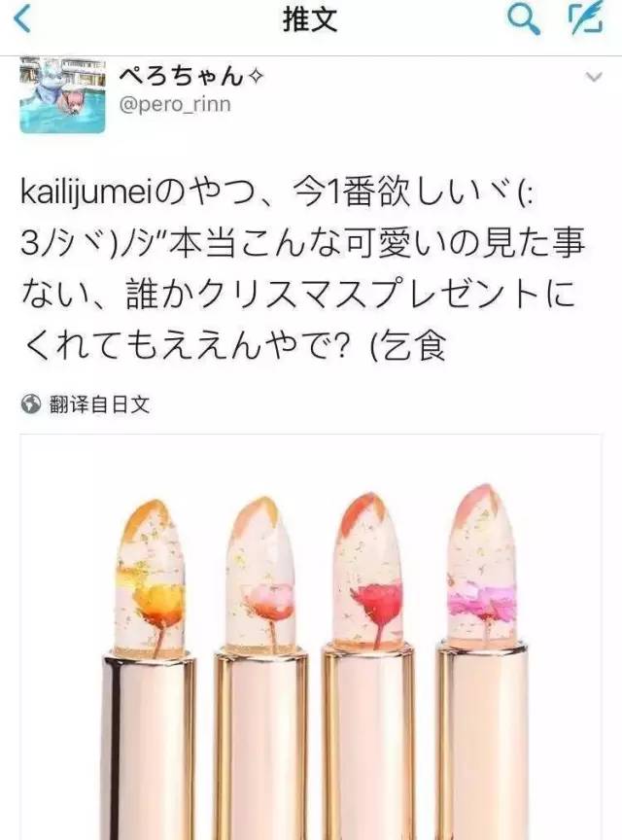Click the yellow flower lipstick
Screen dimensions: 622x840
pos(149,670)
